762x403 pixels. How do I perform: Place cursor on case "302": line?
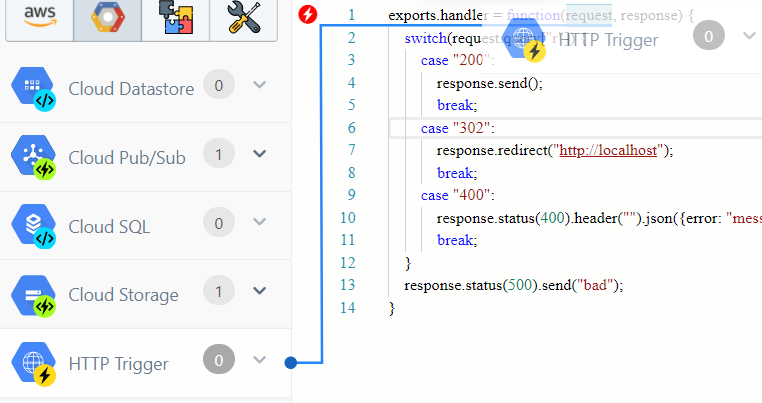[x=458, y=128]
